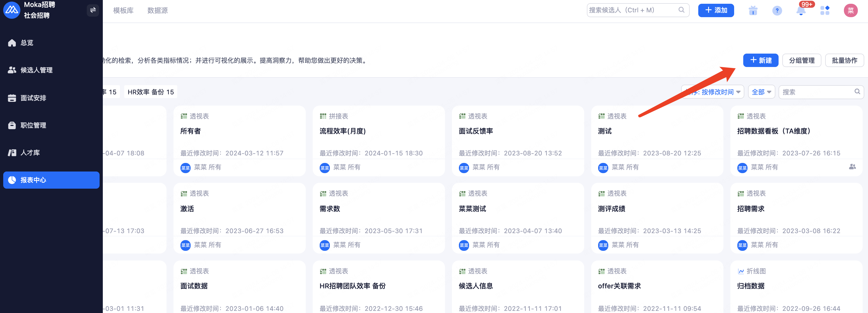Click the 透视表 icon on 所有者 card

[184, 116]
